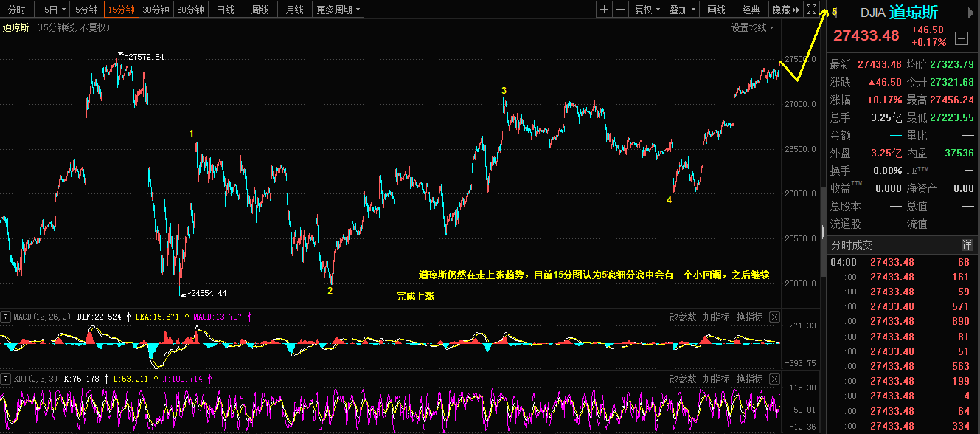This screenshot has height=434, width=980.
Task: Click the 分时成交 section header
Action: [852, 245]
